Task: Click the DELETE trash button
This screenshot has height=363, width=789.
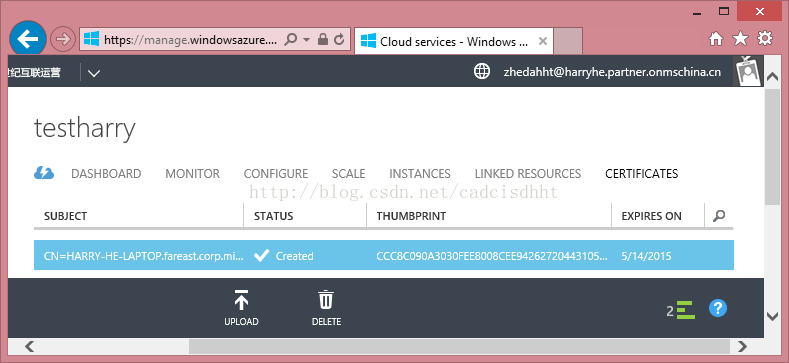Action: [x=327, y=308]
